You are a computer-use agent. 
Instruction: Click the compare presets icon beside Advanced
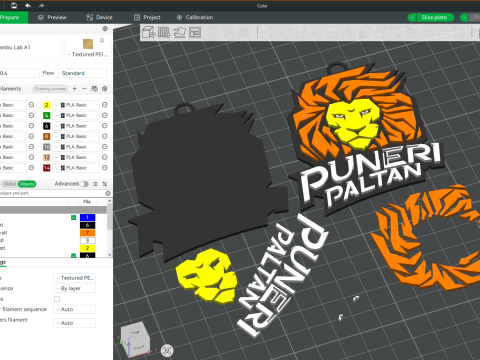[105, 184]
